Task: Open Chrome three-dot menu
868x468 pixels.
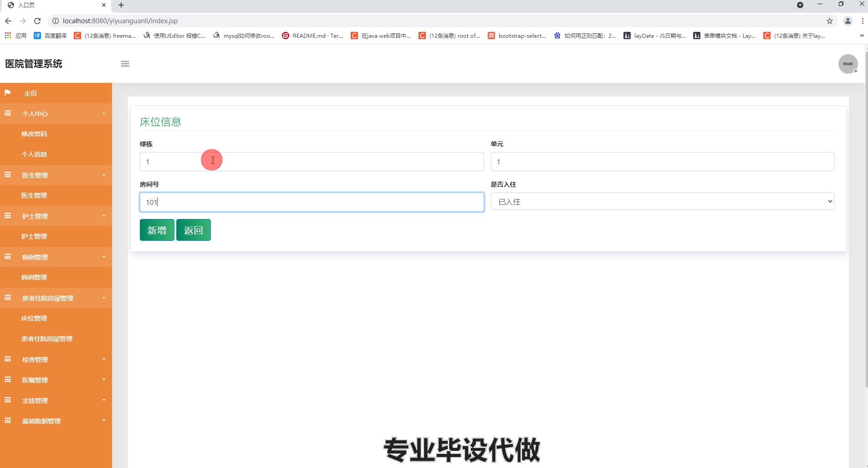Action: point(863,21)
